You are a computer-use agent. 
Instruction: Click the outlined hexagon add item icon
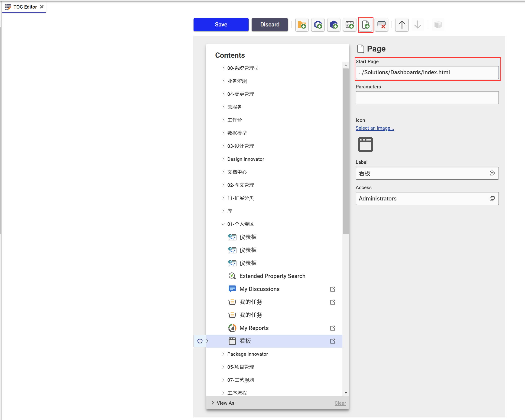click(x=318, y=25)
